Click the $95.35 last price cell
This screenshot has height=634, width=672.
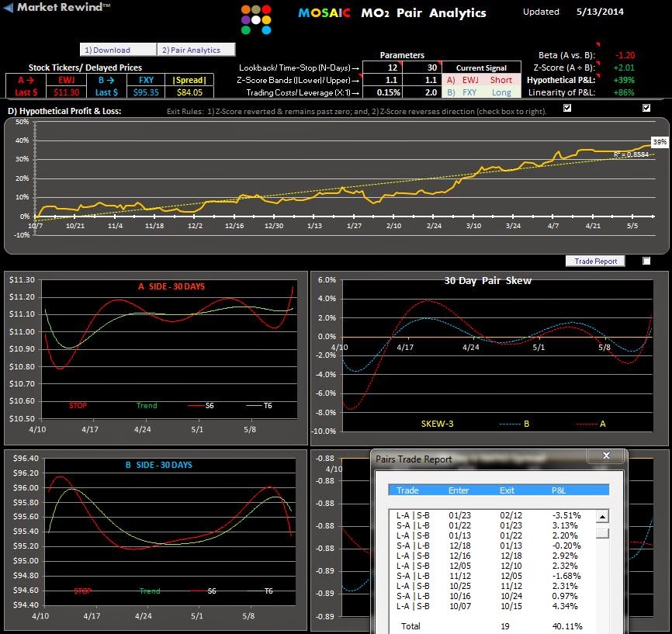(146, 92)
